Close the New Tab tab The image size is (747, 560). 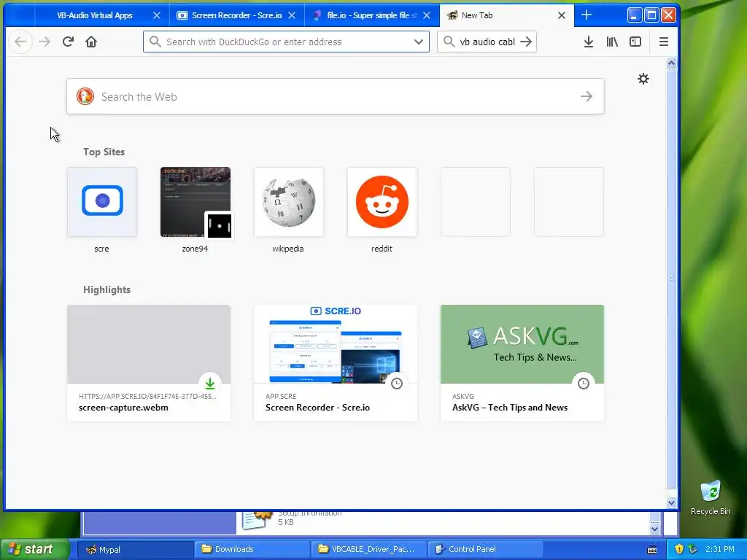click(562, 15)
